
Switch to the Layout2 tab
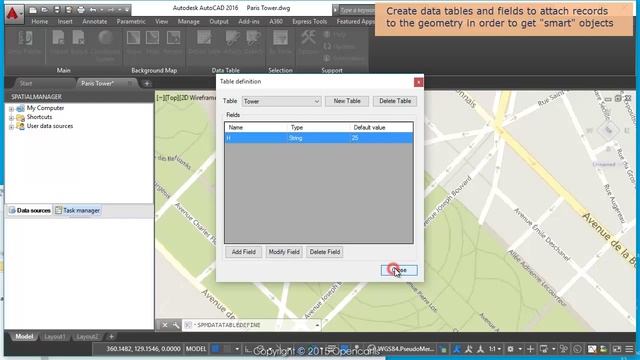[87, 337]
